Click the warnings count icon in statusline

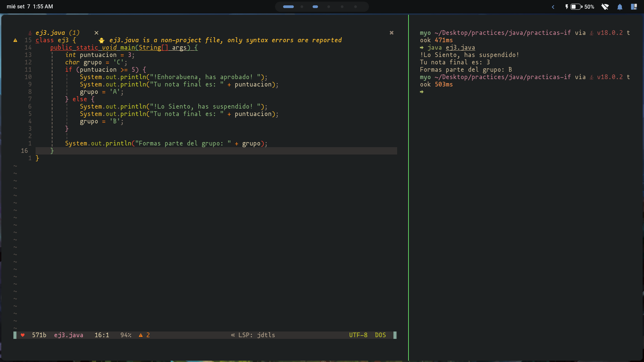click(141, 335)
